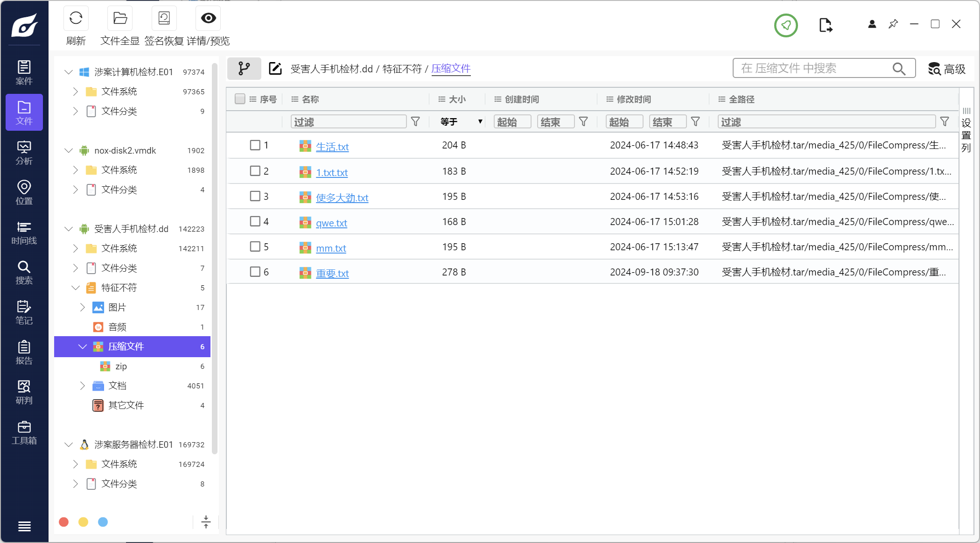Collapse the 压缩文件 tree node

pos(83,346)
